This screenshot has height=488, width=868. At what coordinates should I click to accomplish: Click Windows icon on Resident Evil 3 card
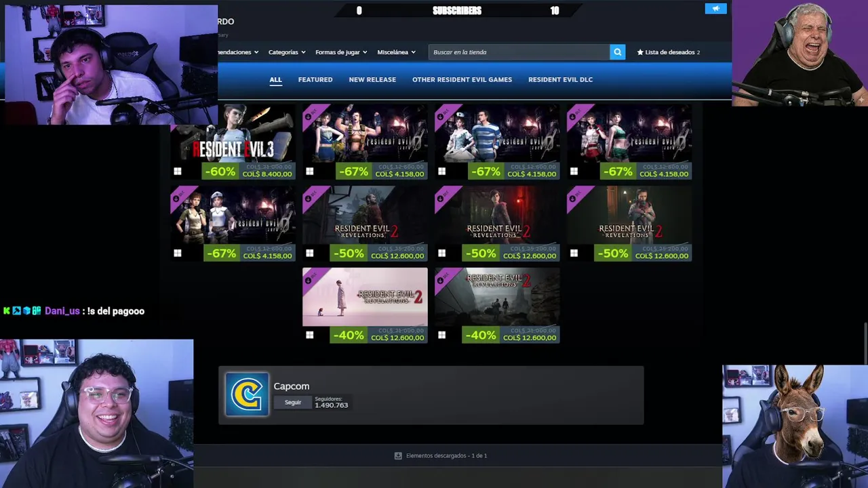coord(178,171)
